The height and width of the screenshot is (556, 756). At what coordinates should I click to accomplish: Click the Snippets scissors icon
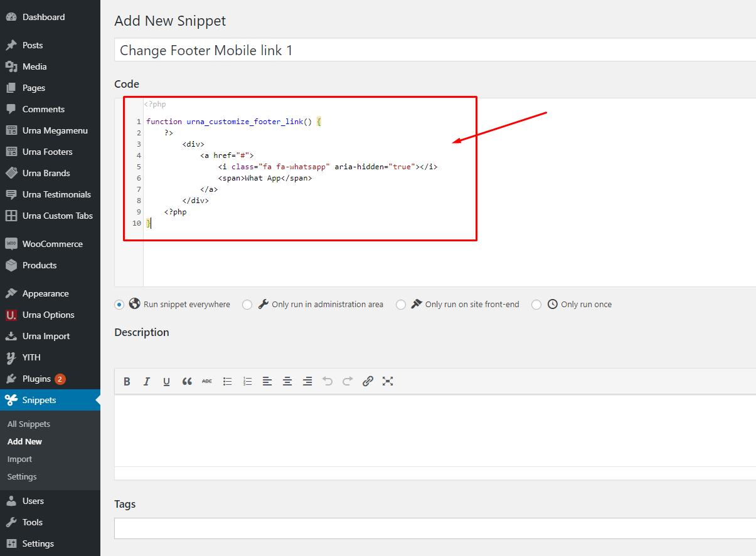click(x=11, y=400)
